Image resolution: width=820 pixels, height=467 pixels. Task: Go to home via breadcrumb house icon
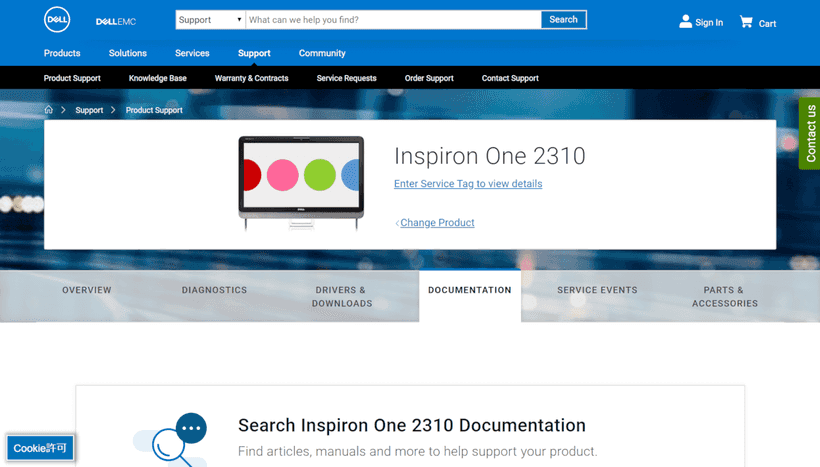point(49,110)
